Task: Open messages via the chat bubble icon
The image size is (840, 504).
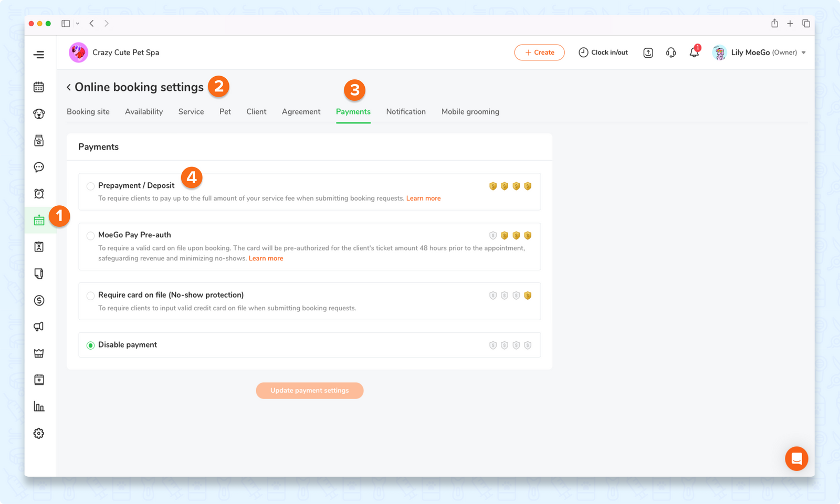Action: click(x=39, y=167)
